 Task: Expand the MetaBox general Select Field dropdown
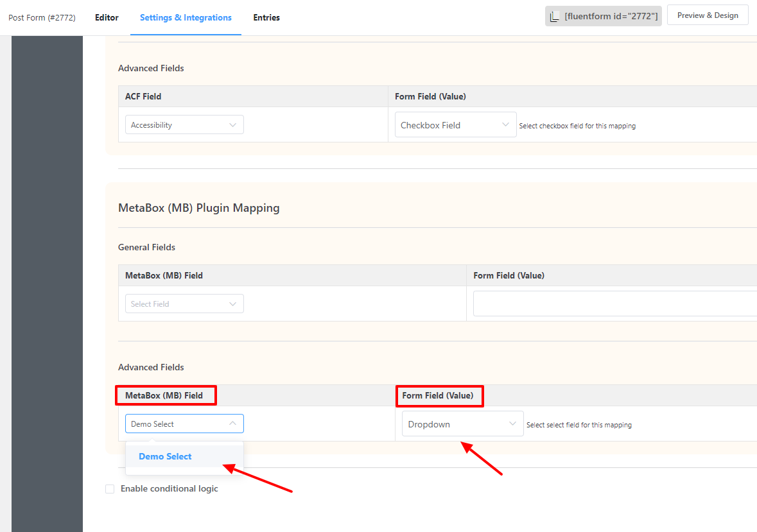(177, 304)
